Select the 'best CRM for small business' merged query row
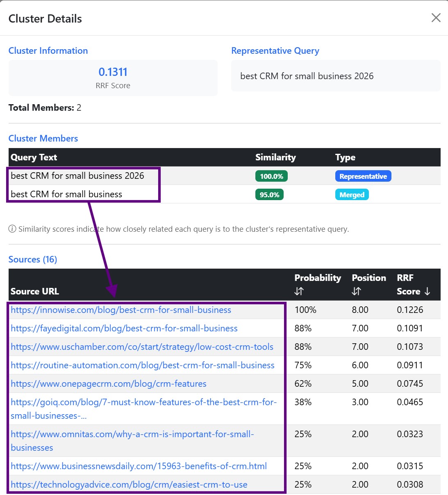 click(66, 194)
